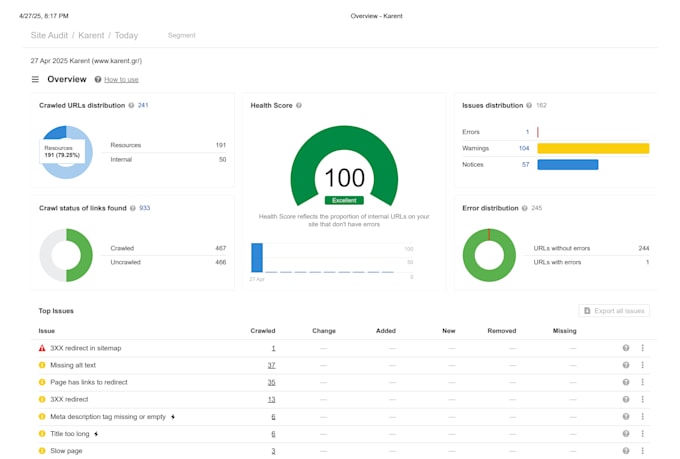Screen dimensions: 680x459
Task: Go to Karent breadcrumb
Action: tap(91, 36)
